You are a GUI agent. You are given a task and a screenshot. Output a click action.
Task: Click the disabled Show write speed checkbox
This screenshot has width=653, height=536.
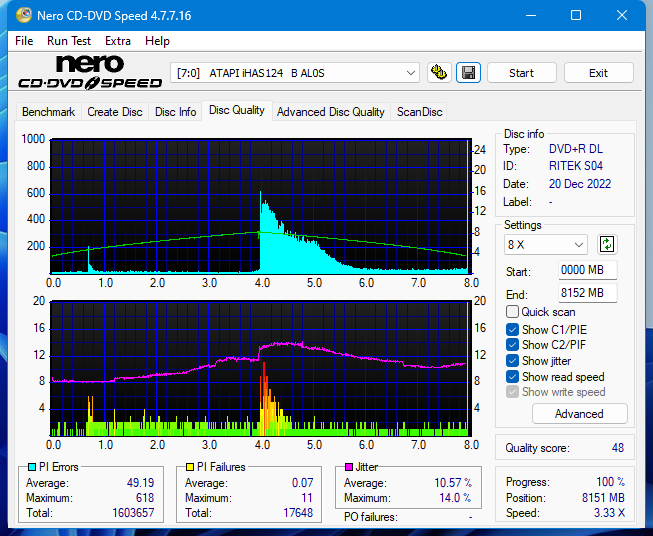(512, 392)
